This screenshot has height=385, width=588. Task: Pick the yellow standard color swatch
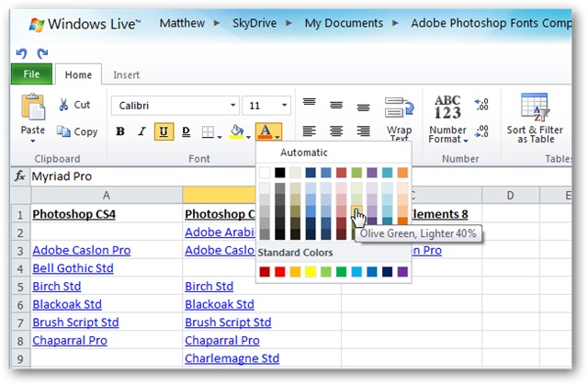tap(311, 271)
